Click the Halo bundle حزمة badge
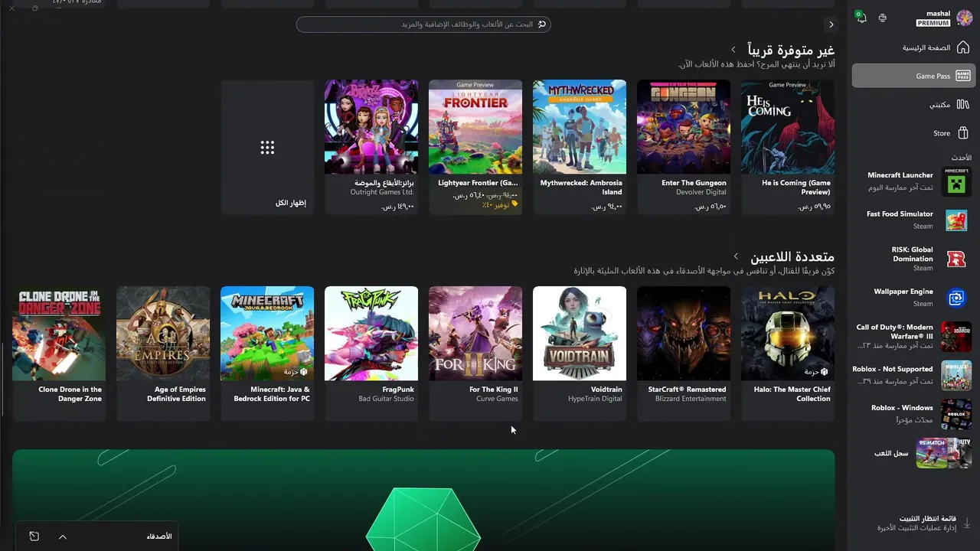The height and width of the screenshot is (551, 980). click(x=816, y=371)
